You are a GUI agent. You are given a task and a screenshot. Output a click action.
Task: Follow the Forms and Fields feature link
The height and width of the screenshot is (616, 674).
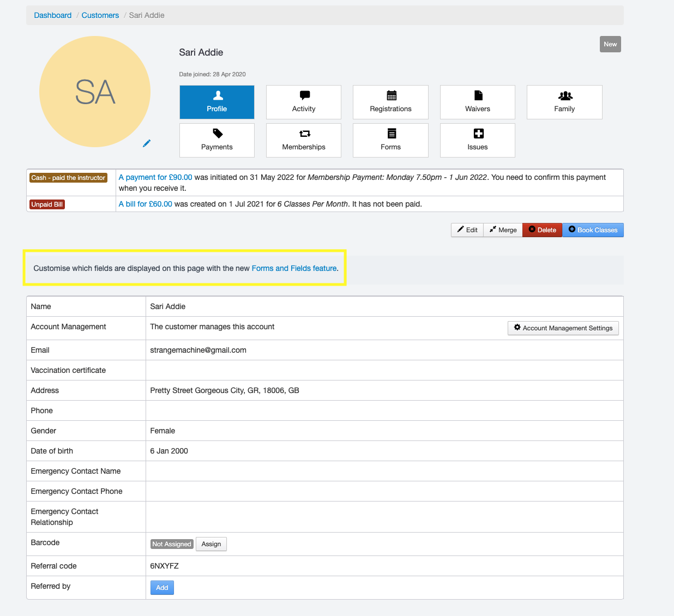coord(294,268)
